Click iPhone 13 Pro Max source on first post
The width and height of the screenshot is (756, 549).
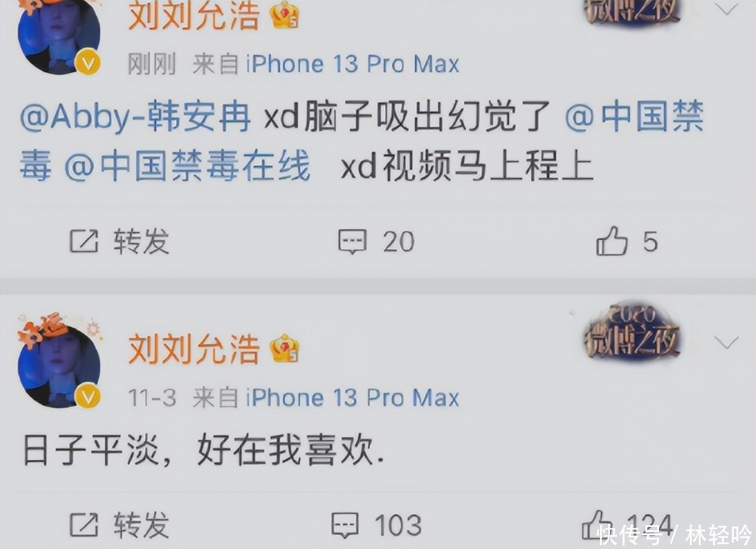point(353,64)
